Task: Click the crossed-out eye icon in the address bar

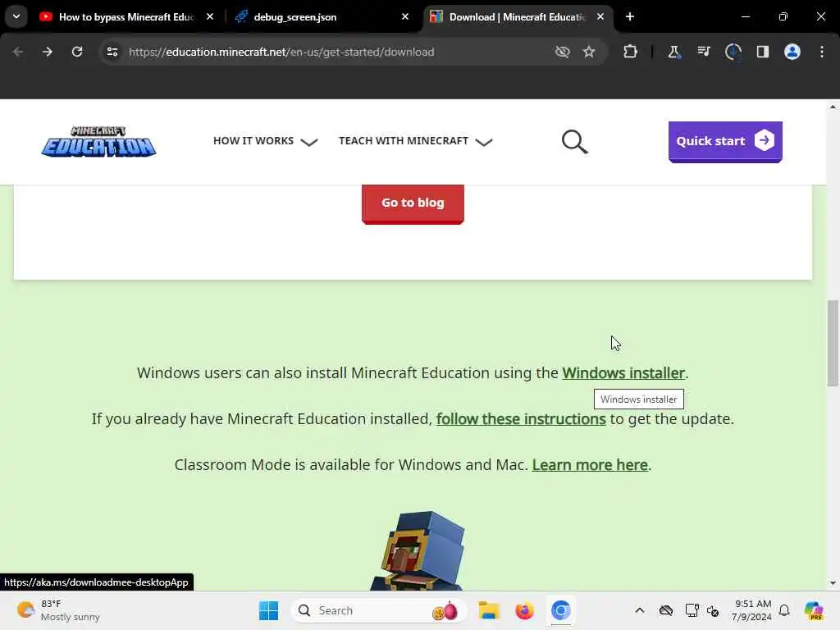Action: pos(563,52)
